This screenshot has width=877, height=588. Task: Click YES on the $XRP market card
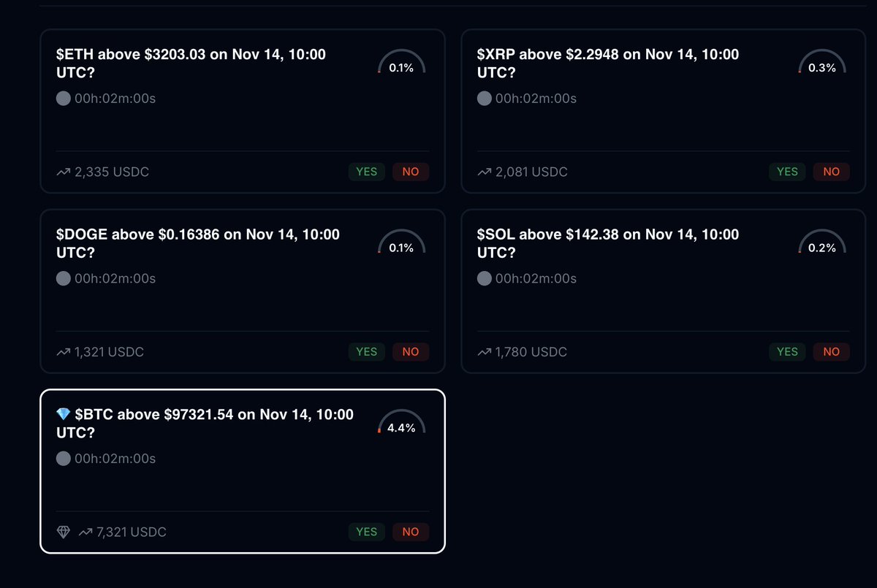pos(787,172)
